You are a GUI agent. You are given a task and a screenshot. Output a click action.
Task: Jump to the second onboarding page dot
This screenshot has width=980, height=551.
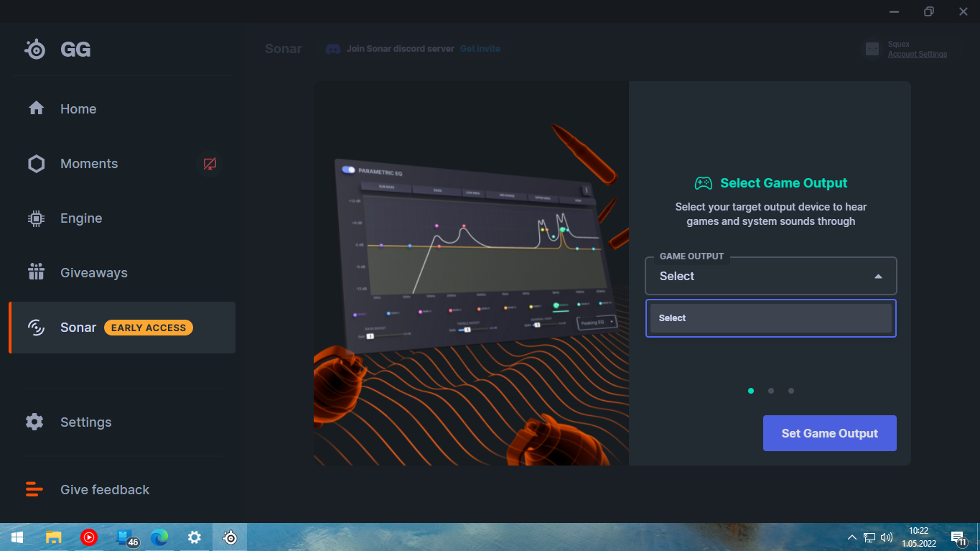tap(771, 391)
